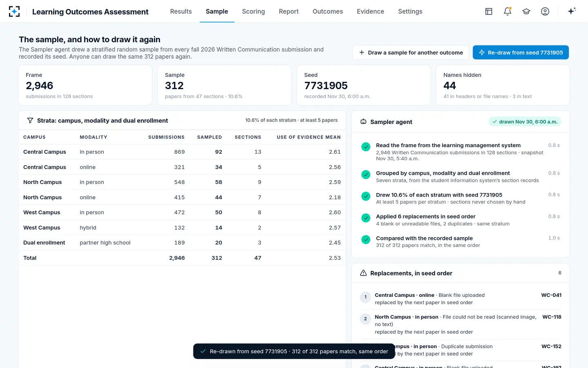Click the re-drawn confirmation toast message
This screenshot has width=588, height=368.
[294, 351]
